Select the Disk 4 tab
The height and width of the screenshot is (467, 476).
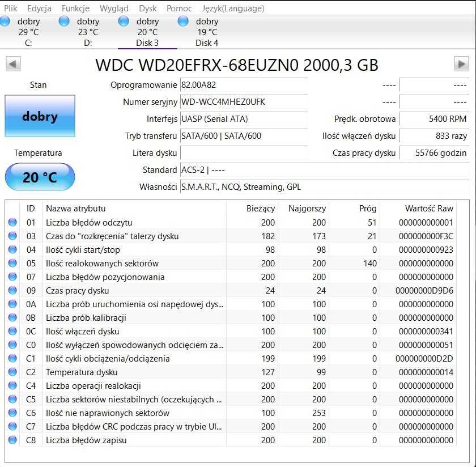click(207, 32)
